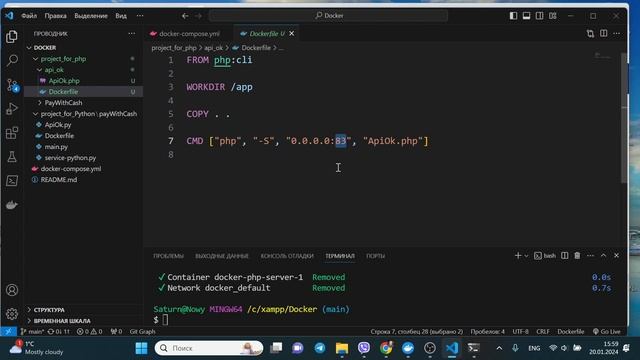
Task: Switch to the ПРОБЛЕМЫ panel tab
Action: pos(169,256)
